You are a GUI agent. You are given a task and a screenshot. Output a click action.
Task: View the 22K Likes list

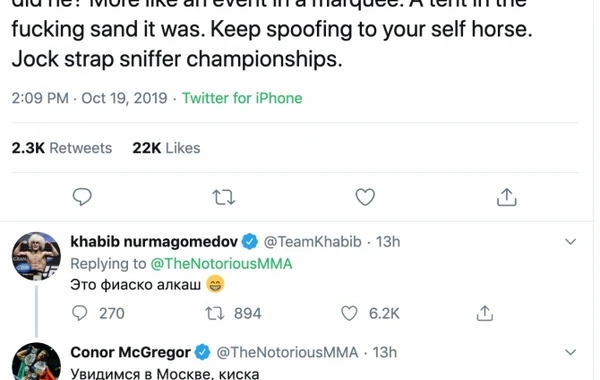tap(166, 148)
